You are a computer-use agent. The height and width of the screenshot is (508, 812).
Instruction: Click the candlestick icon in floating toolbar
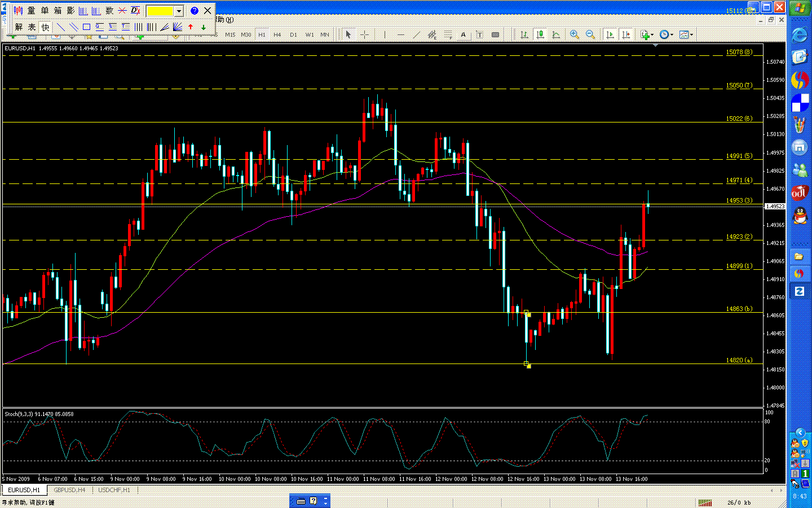pyautogui.click(x=19, y=11)
